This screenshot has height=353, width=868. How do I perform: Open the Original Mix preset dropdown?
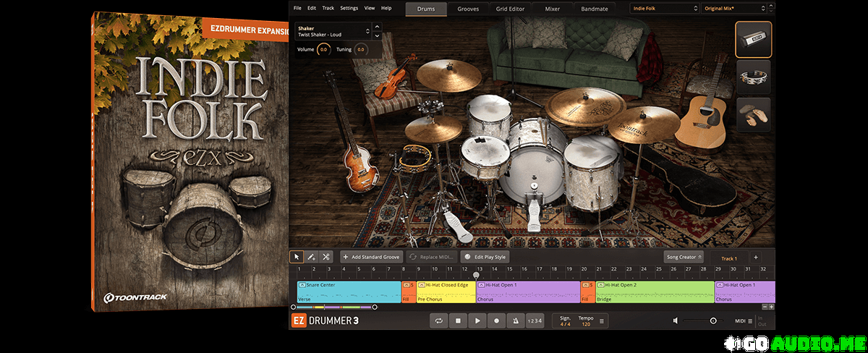click(734, 9)
